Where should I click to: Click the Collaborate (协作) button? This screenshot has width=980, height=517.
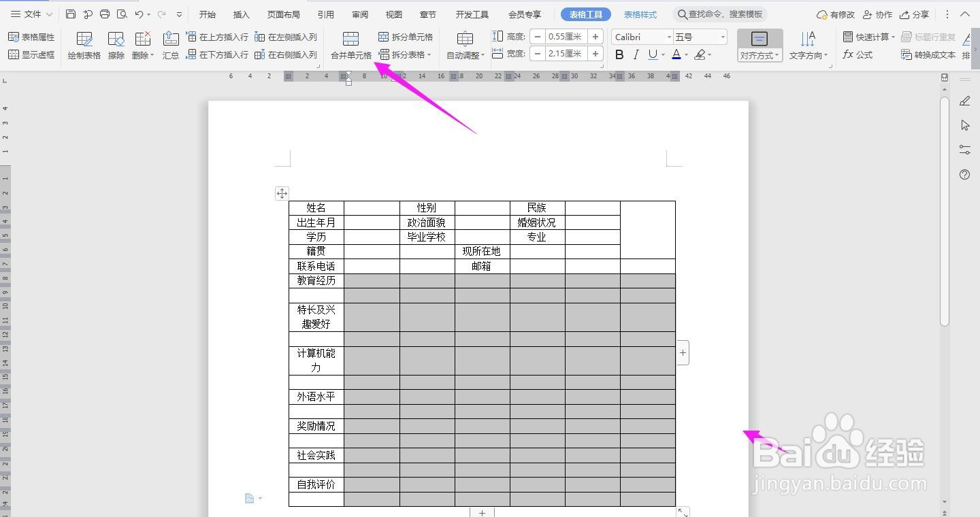coord(877,14)
